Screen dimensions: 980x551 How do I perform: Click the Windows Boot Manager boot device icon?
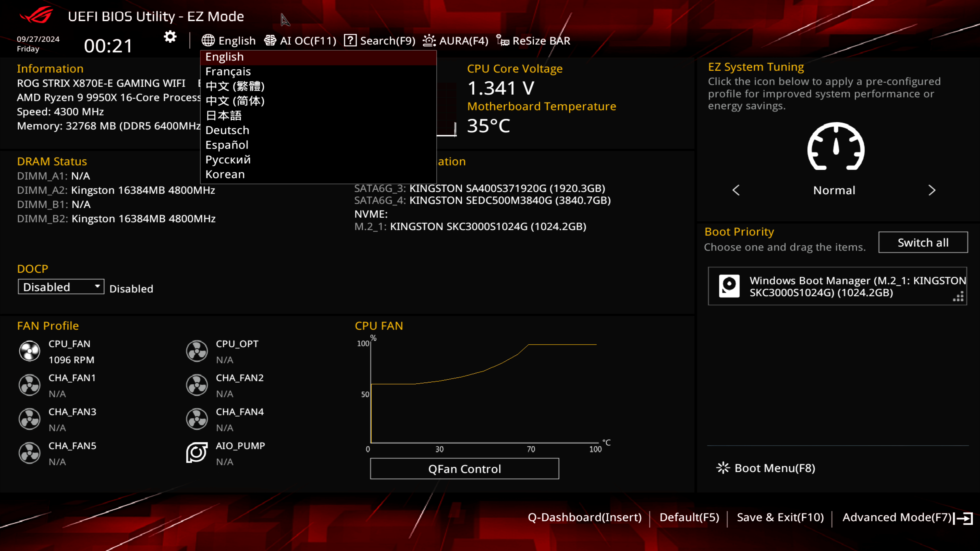[x=729, y=285]
